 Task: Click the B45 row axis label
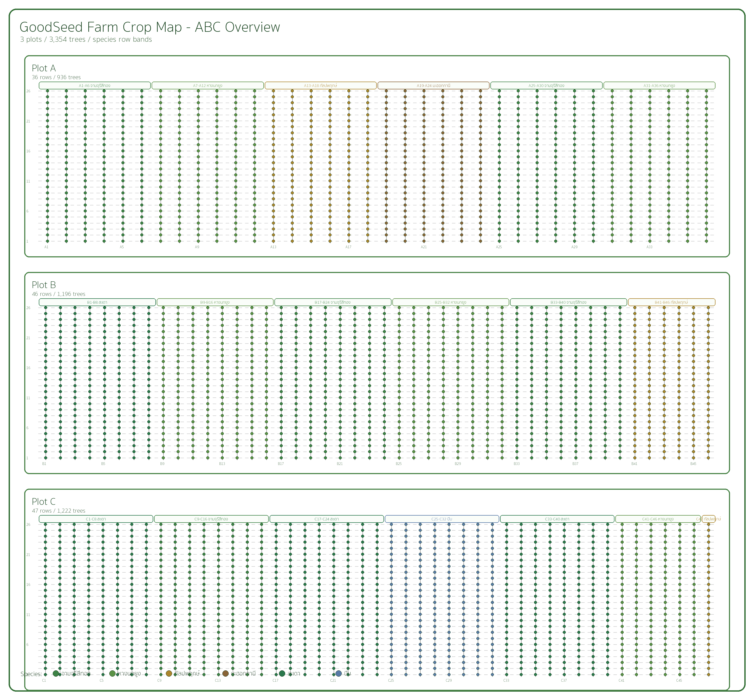coord(693,464)
